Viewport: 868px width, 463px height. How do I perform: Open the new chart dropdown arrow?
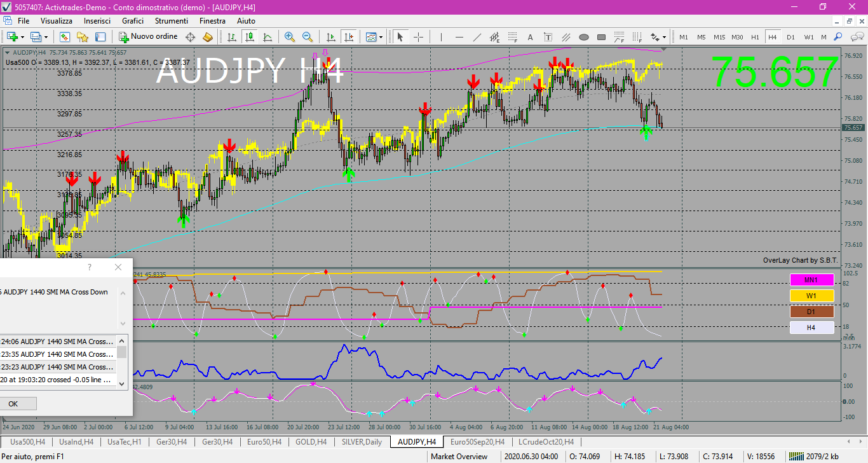point(22,37)
